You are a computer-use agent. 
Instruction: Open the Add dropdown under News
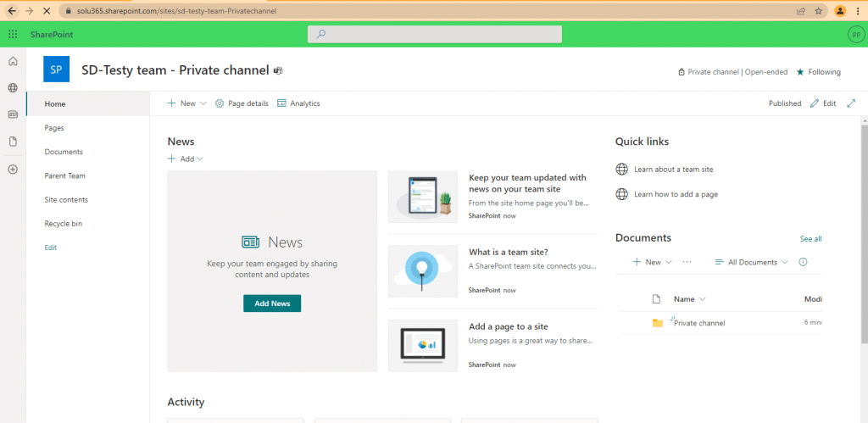coord(186,159)
